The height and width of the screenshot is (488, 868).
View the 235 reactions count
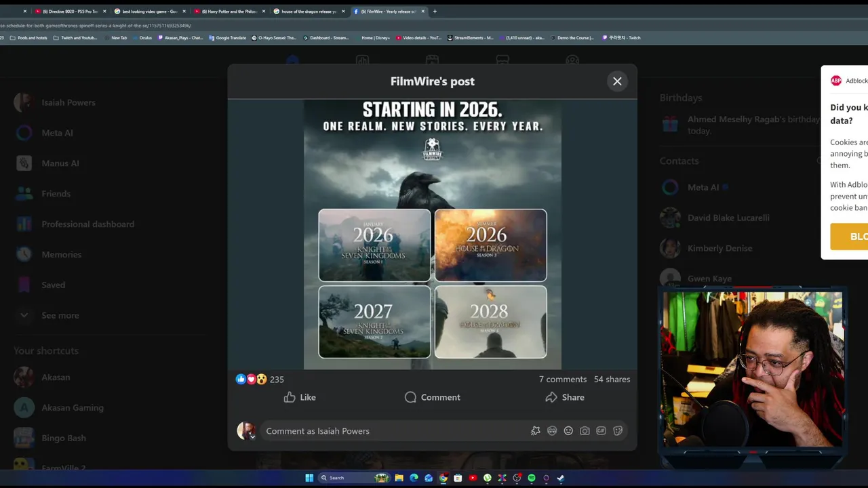[x=277, y=380]
